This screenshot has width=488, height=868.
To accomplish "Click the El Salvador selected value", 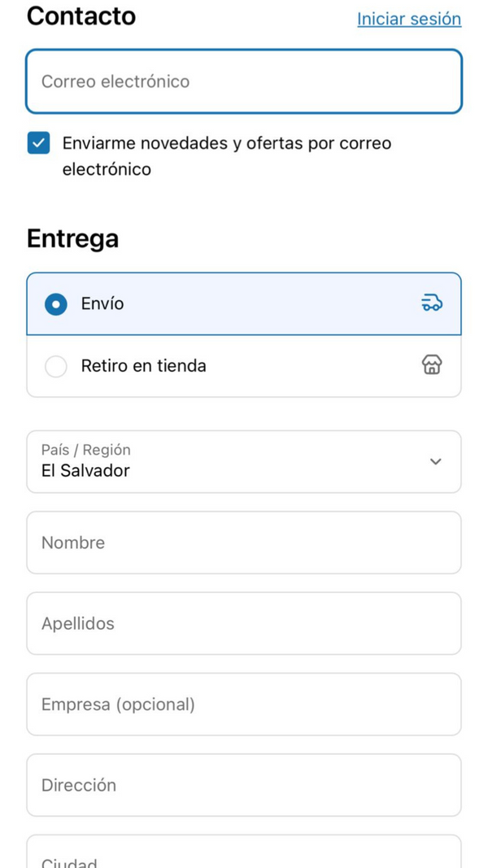I will point(85,470).
